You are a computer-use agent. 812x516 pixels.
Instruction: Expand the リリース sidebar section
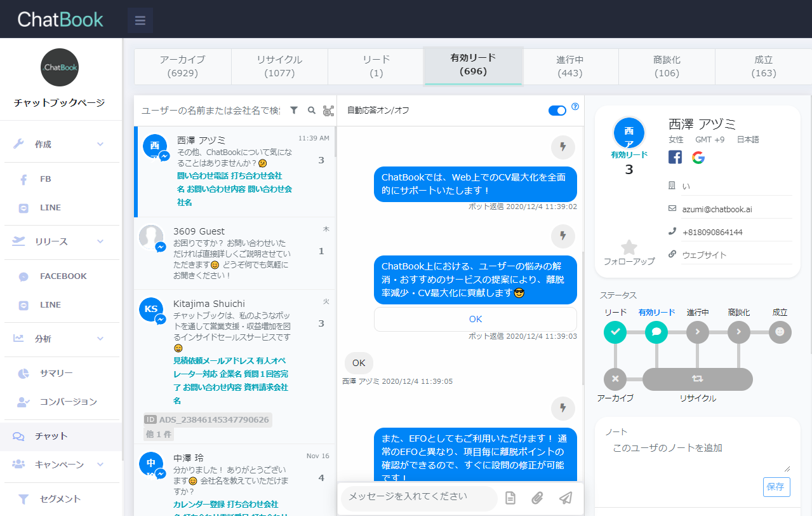pos(60,241)
